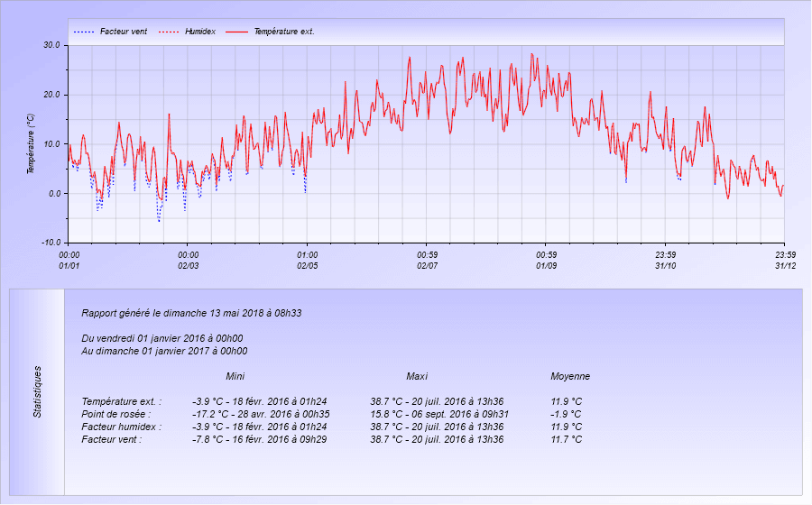The width and height of the screenshot is (812, 505).
Task: Click the solid red legend line sample
Action: (235, 32)
